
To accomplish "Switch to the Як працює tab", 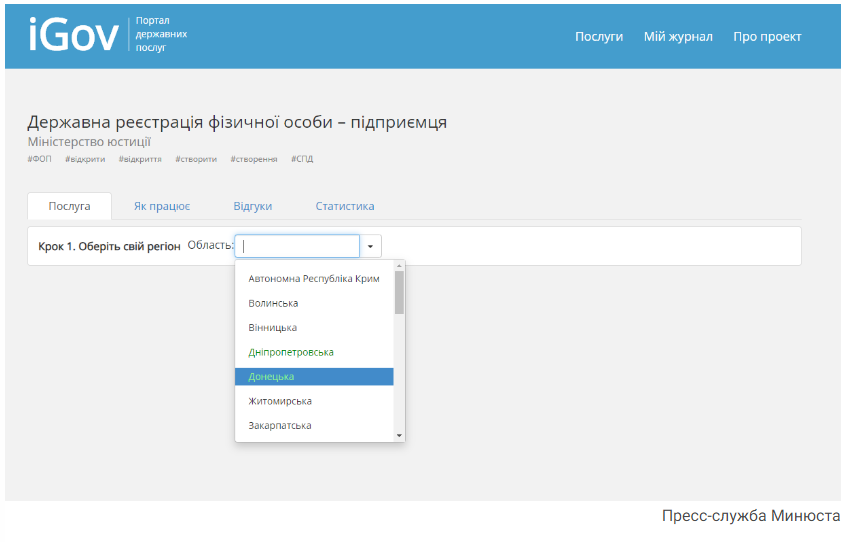I will (x=162, y=206).
